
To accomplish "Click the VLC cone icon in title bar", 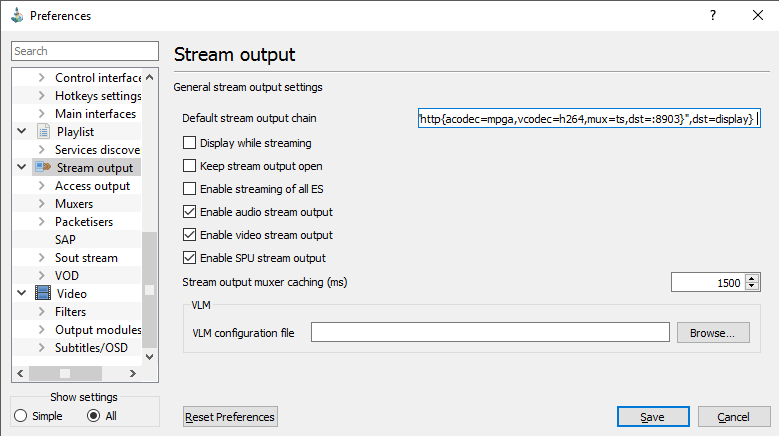I will pos(16,16).
